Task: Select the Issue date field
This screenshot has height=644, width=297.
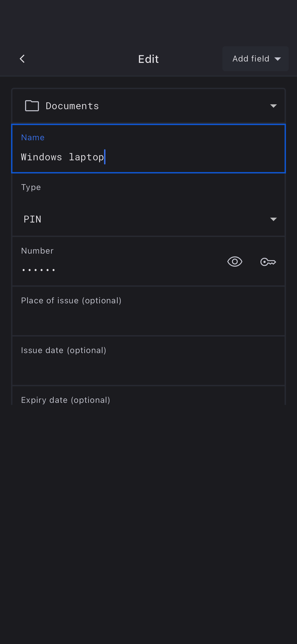Action: 148,360
